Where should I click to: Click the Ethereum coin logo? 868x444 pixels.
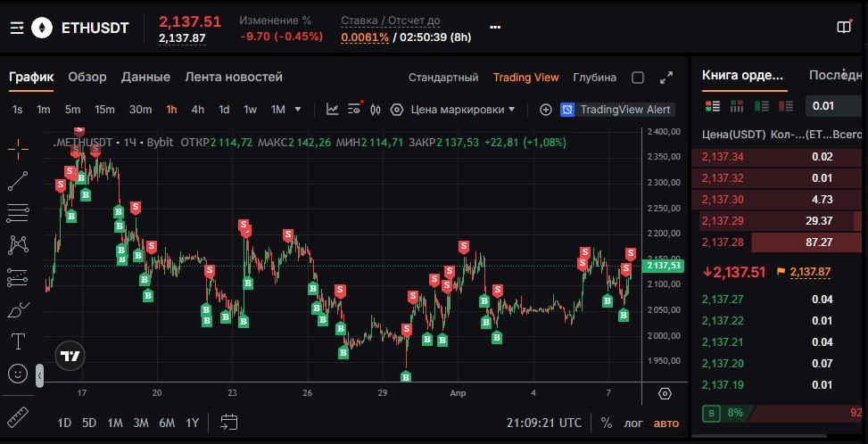click(x=42, y=28)
